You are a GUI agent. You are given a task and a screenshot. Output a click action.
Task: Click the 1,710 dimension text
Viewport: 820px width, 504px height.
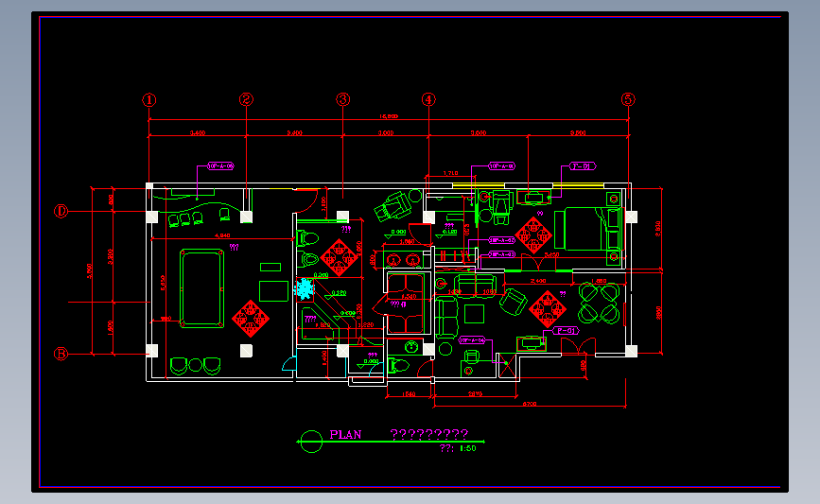450,173
